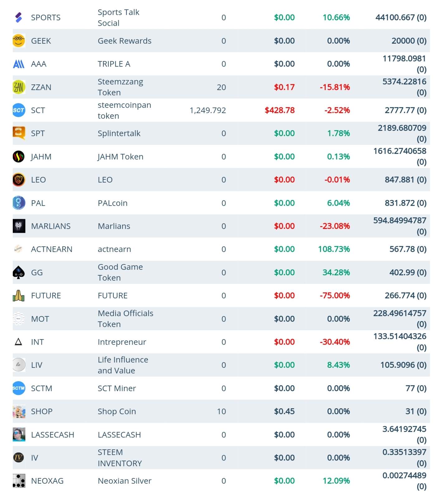This screenshot has width=448, height=492.
Task: Select the Splintertalk SPT icon
Action: [x=19, y=133]
